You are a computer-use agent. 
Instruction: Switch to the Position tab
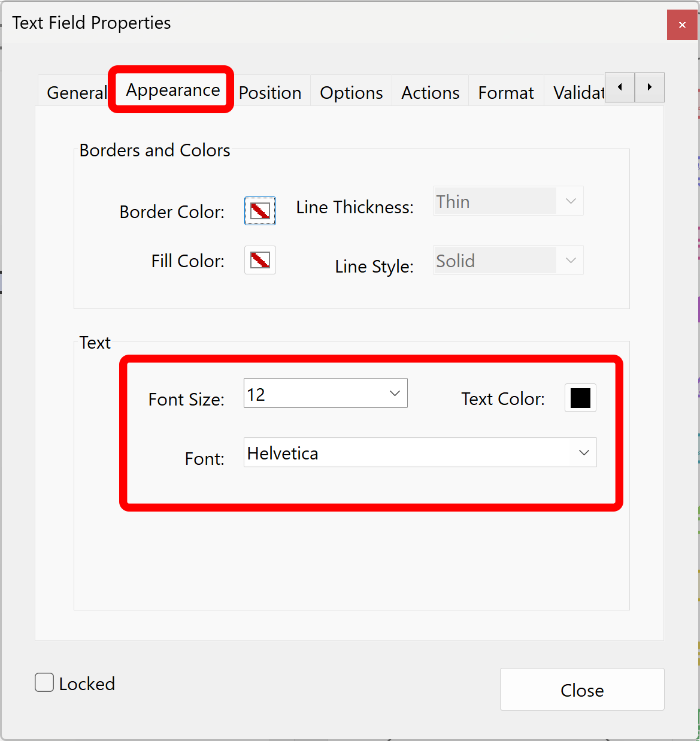269,92
